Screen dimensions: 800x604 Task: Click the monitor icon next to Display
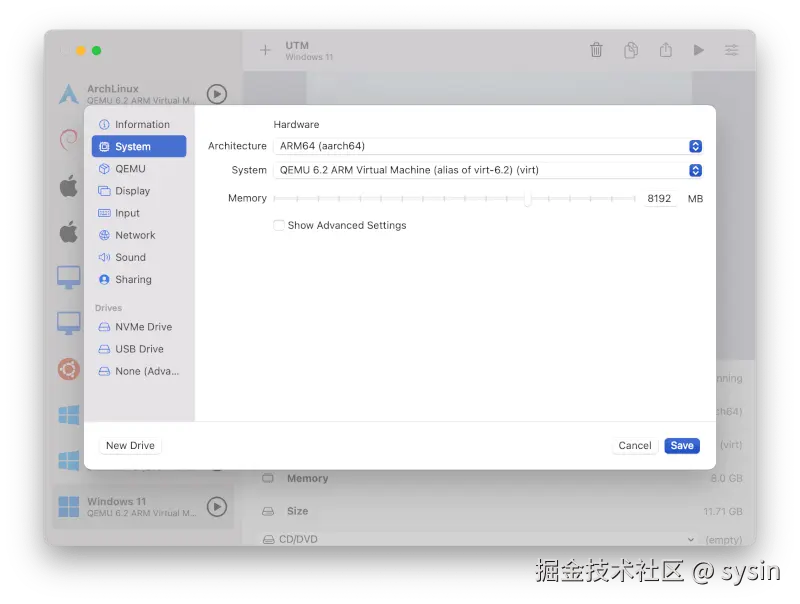(x=104, y=191)
